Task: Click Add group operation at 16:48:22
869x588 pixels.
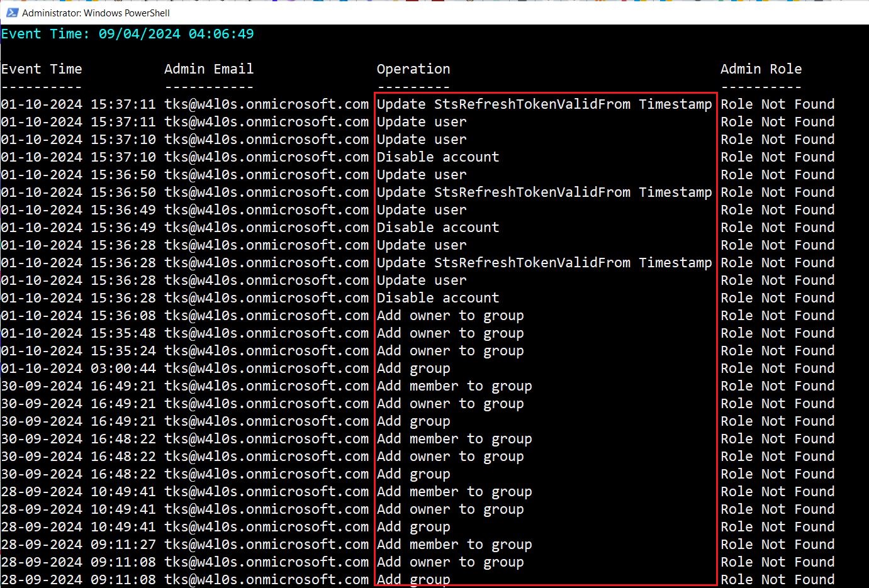Action: (x=413, y=474)
